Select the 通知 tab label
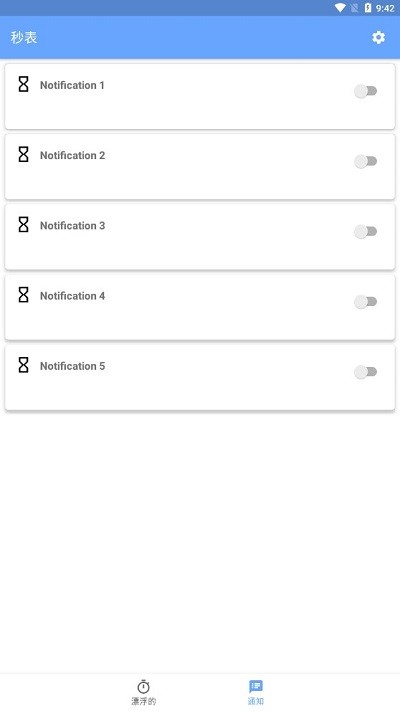 (256, 701)
